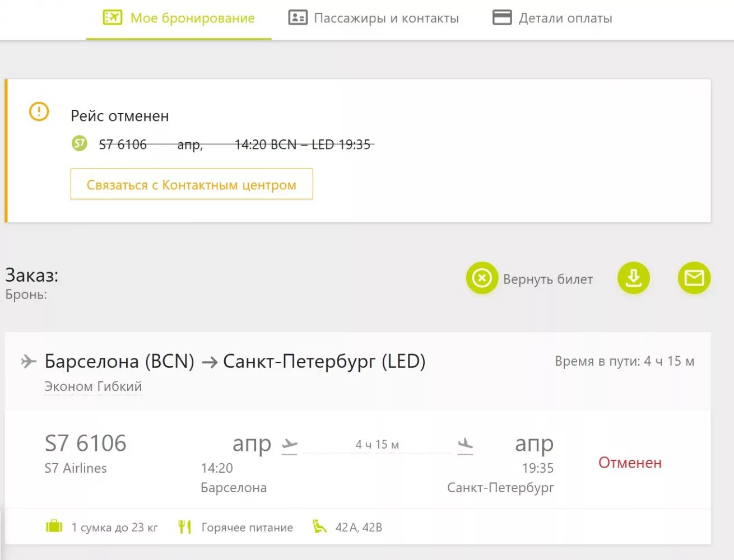
Task: Click the Рейс отменен heading
Action: 119,116
